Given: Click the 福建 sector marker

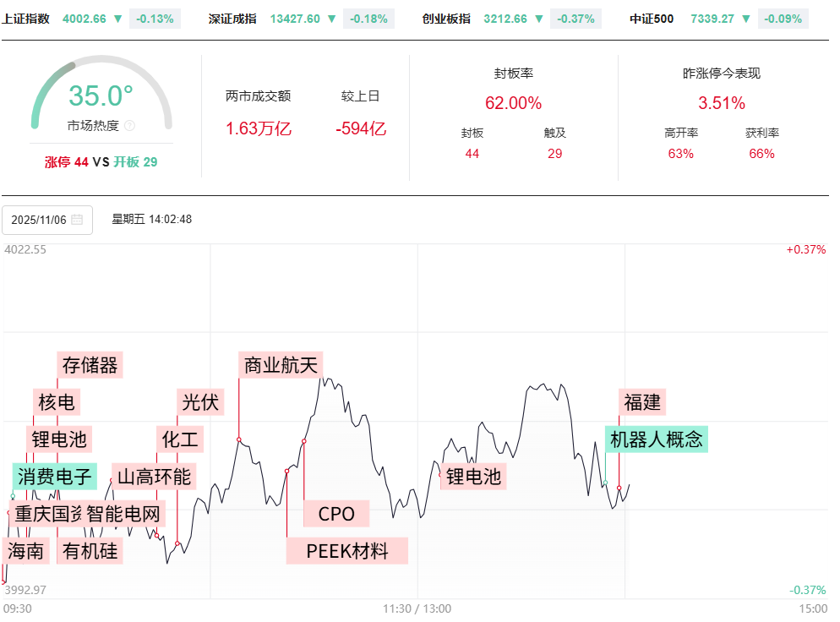Looking at the screenshot, I should (642, 401).
